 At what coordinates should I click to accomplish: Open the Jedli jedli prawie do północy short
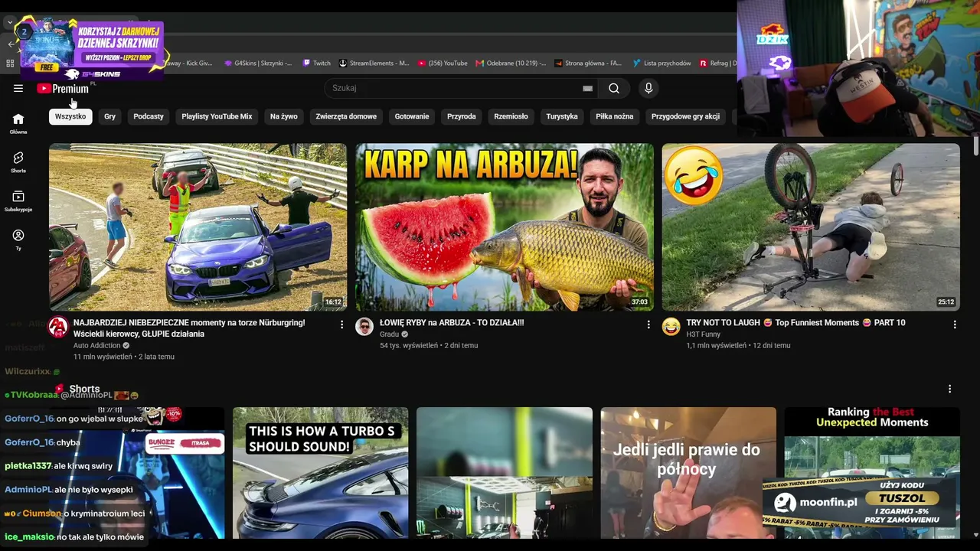(x=688, y=473)
